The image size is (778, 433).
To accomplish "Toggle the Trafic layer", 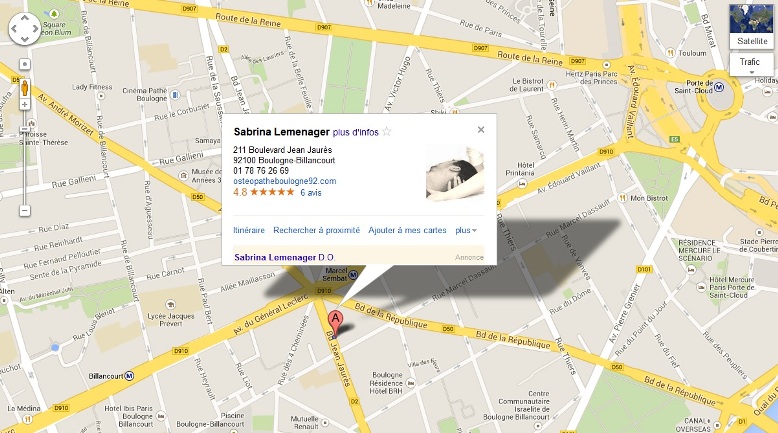I will tap(751, 62).
